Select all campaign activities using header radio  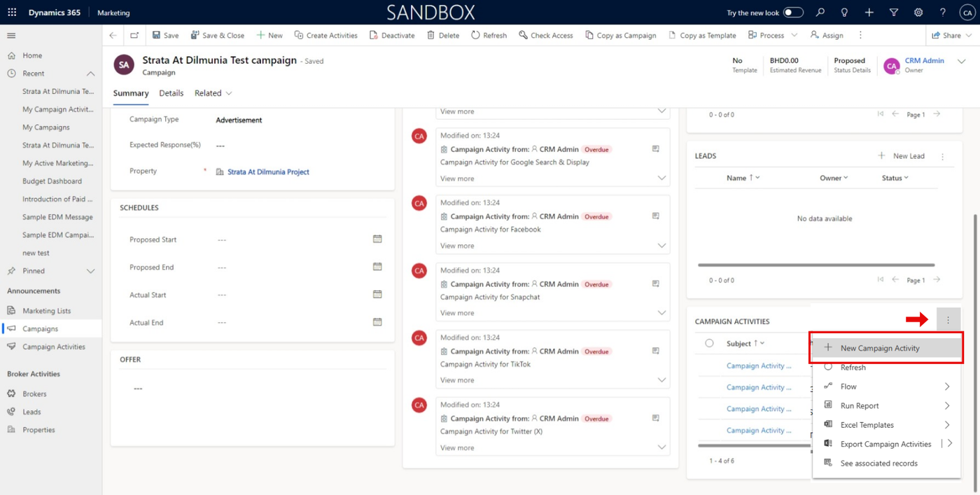(709, 344)
